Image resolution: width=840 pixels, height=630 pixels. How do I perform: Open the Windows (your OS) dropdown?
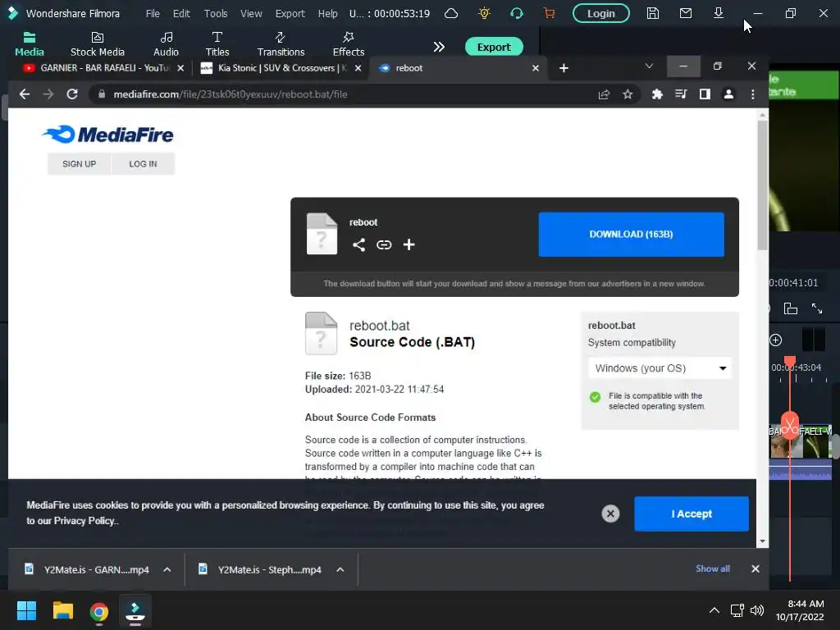point(660,368)
